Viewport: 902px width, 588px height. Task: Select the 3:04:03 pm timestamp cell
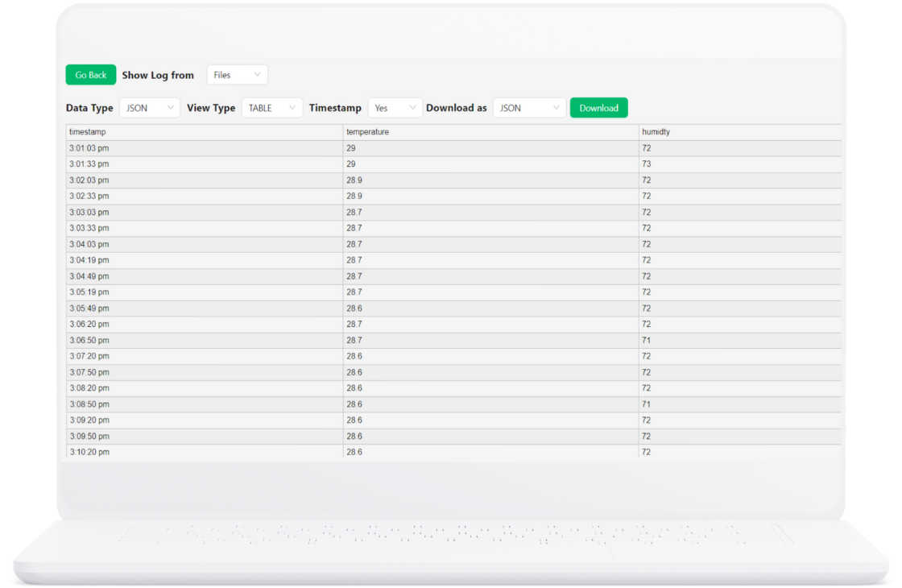pyautogui.click(x=205, y=245)
